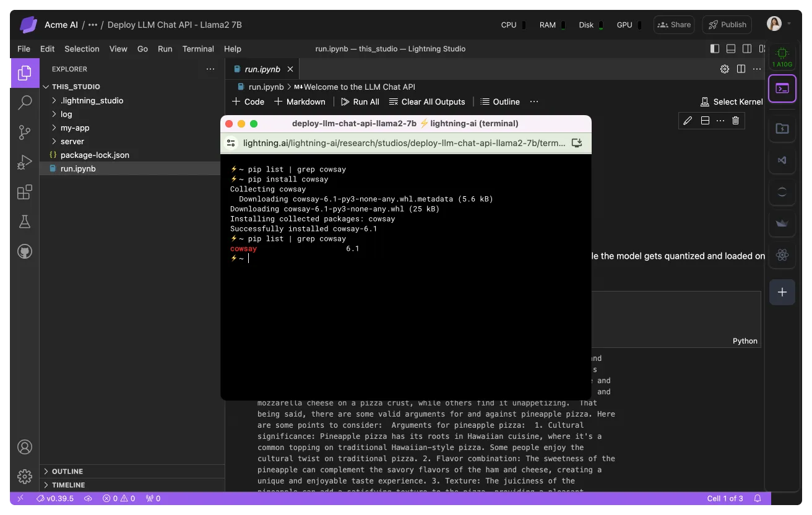
Task: Expand the .lightning_studio folder
Action: (132, 100)
